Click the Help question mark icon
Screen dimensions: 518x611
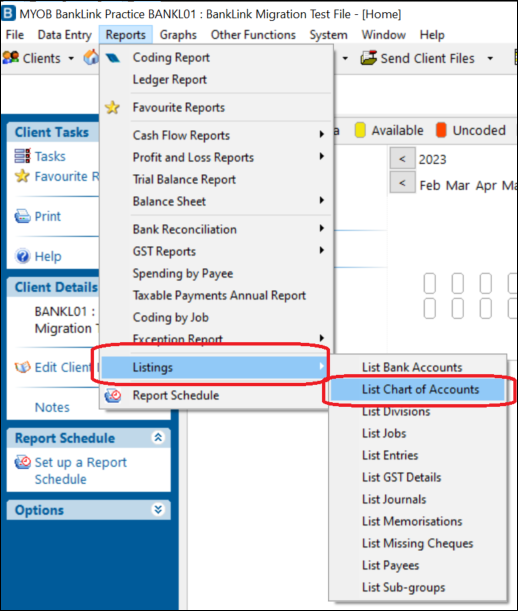pyautogui.click(x=22, y=256)
